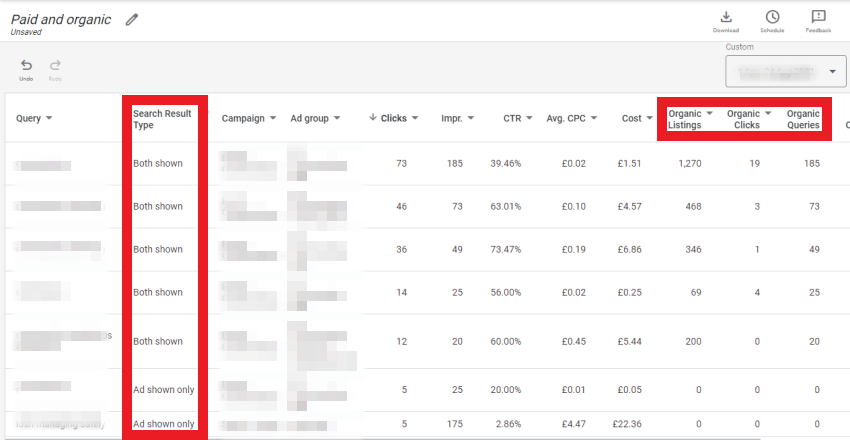Sort by the Clicks column arrow
This screenshot has height=440, width=850.
point(373,118)
